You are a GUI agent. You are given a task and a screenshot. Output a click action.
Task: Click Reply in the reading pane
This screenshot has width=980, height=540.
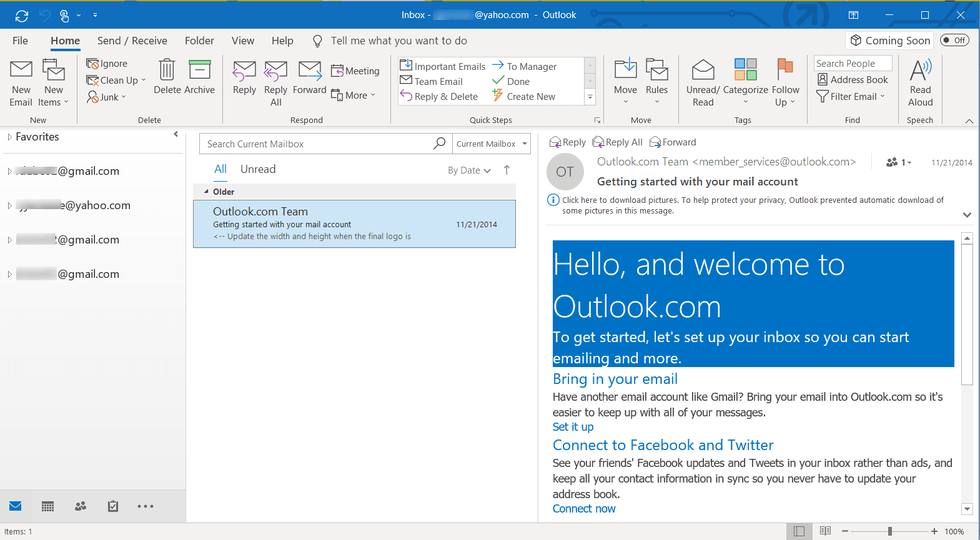(x=568, y=142)
